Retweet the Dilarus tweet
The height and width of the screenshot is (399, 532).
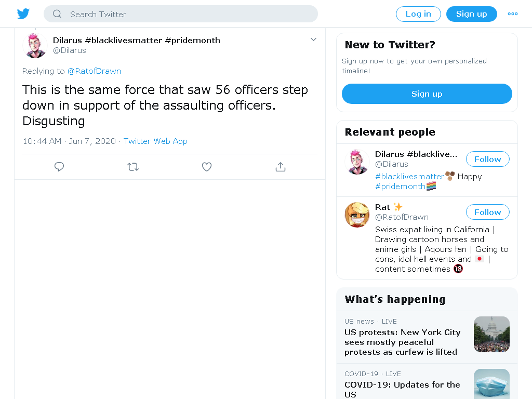click(x=132, y=167)
